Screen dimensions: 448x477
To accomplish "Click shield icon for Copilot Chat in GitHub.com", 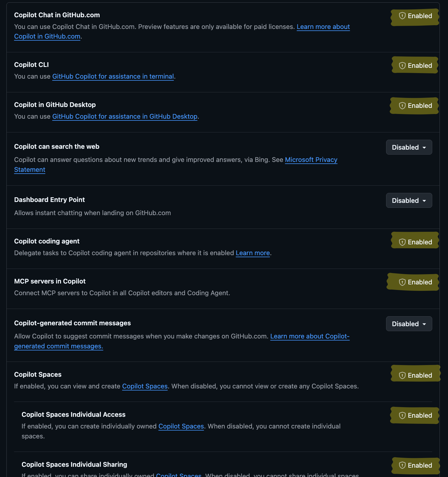I will click(x=402, y=16).
